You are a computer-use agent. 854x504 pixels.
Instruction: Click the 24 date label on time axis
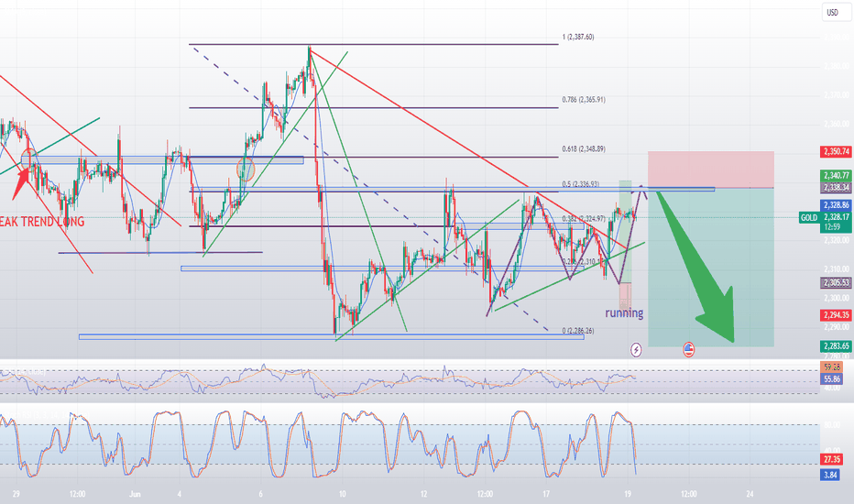point(750,494)
